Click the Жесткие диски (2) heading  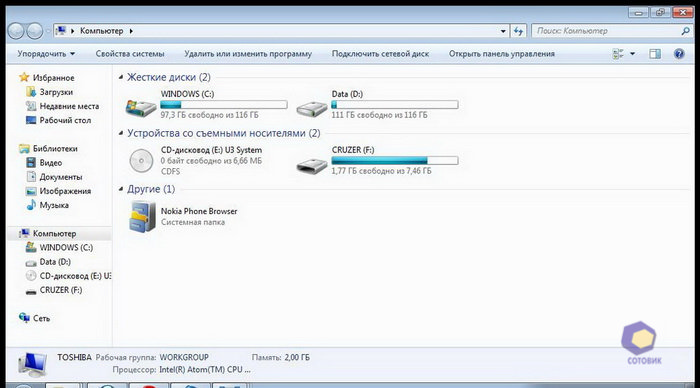click(169, 77)
